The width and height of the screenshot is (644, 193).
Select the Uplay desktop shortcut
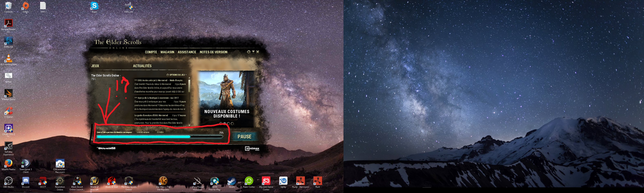(283, 182)
